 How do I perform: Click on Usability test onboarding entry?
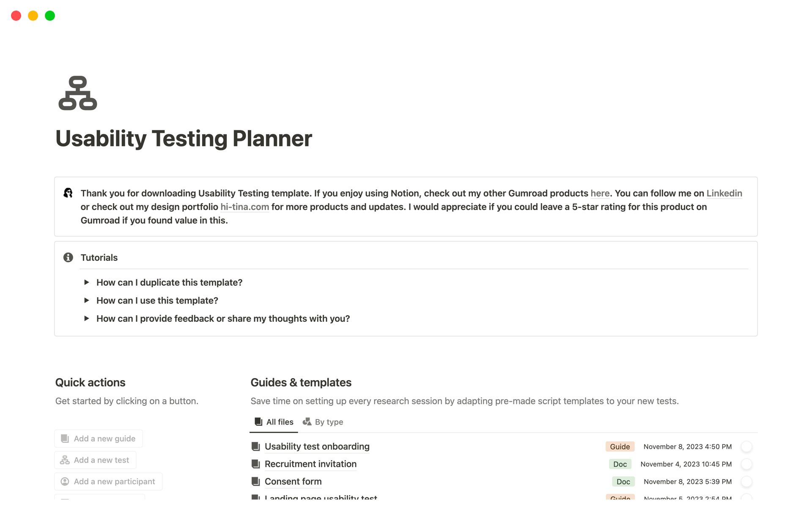click(x=317, y=446)
